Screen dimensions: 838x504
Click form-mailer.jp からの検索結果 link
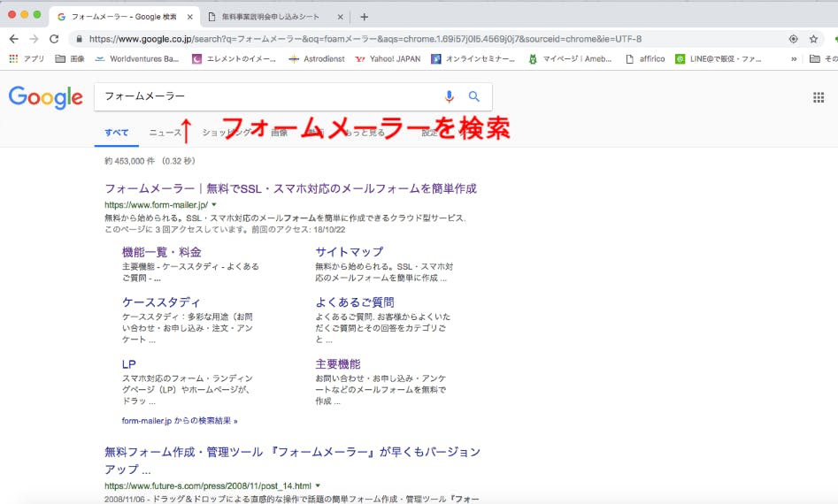pyautogui.click(x=180, y=421)
